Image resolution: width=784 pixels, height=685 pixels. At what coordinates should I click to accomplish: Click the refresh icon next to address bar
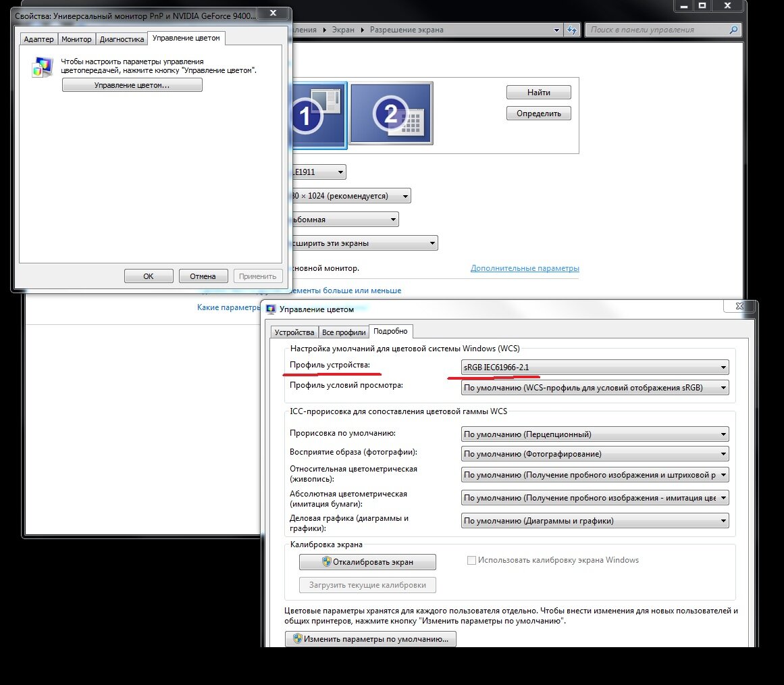(x=572, y=30)
